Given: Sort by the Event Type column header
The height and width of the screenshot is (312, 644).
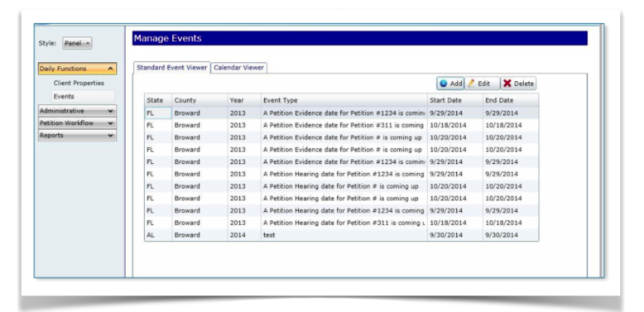Looking at the screenshot, I should point(344,100).
